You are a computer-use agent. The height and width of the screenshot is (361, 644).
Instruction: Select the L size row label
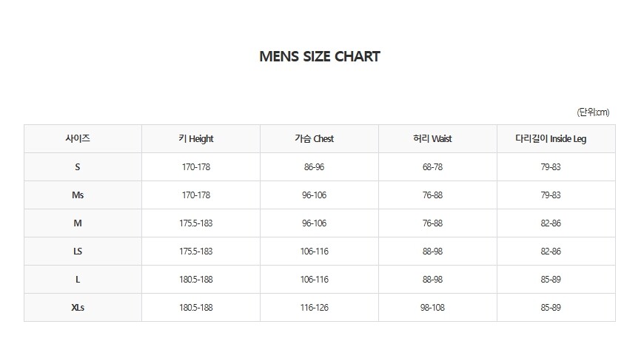(78, 280)
